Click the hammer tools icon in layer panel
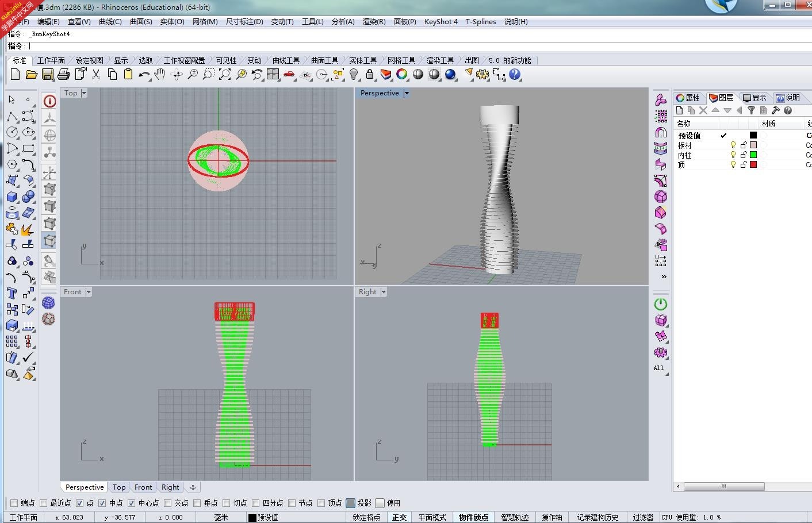Viewport: 812px width, 523px height. (x=775, y=110)
